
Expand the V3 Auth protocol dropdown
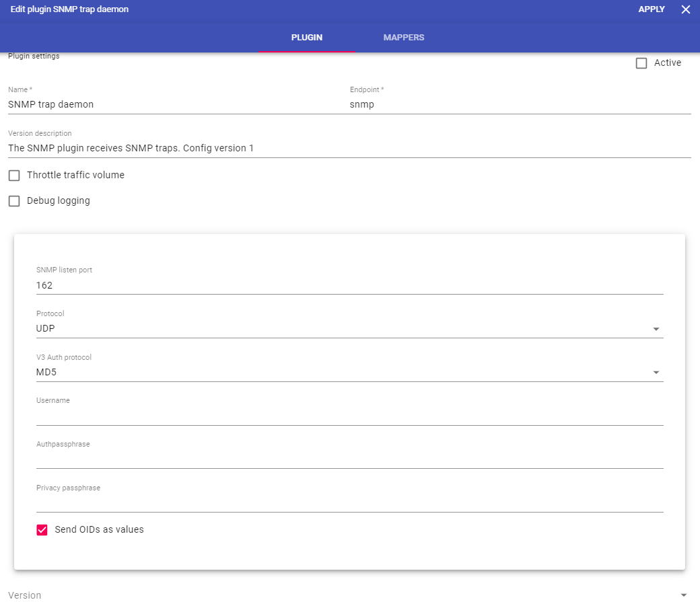click(x=656, y=373)
